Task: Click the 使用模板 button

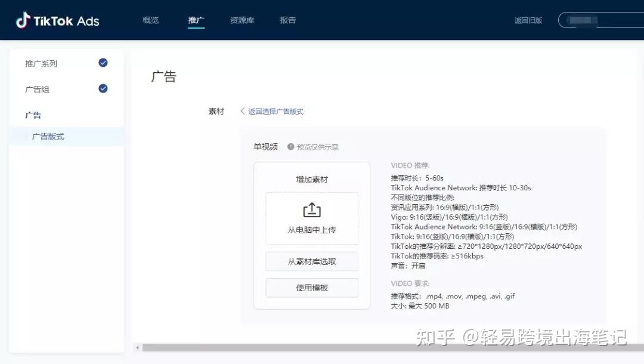Action: [311, 288]
